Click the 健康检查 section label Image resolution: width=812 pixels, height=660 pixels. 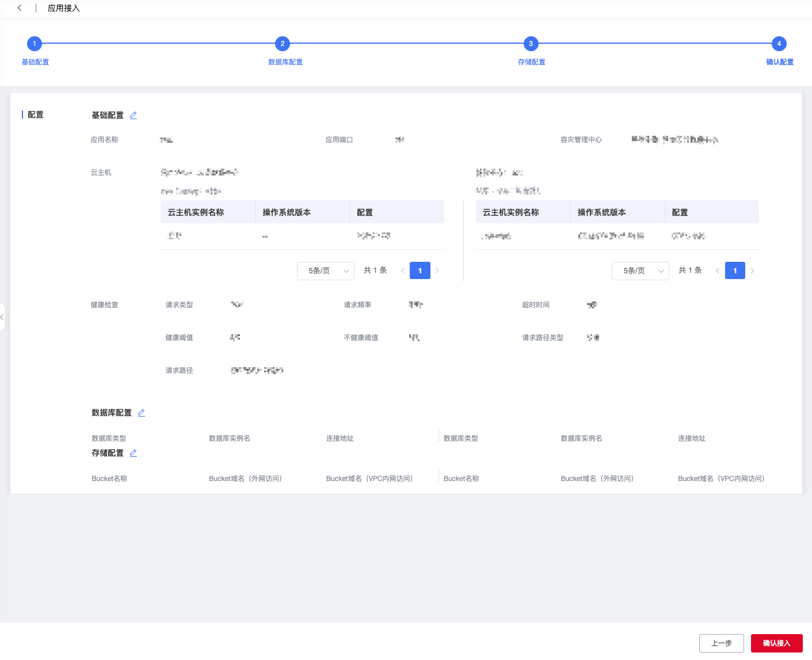pos(104,305)
